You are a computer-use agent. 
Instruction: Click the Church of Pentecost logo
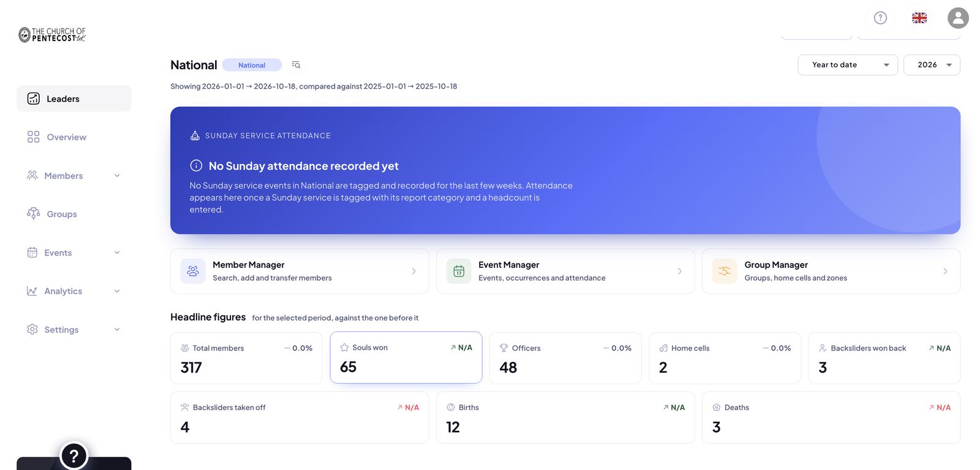tap(52, 35)
